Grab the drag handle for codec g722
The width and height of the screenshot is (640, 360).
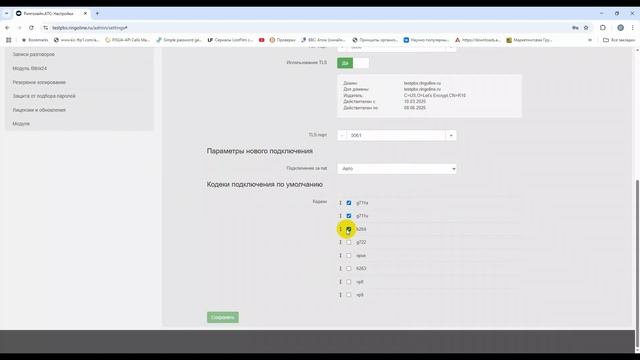point(340,242)
